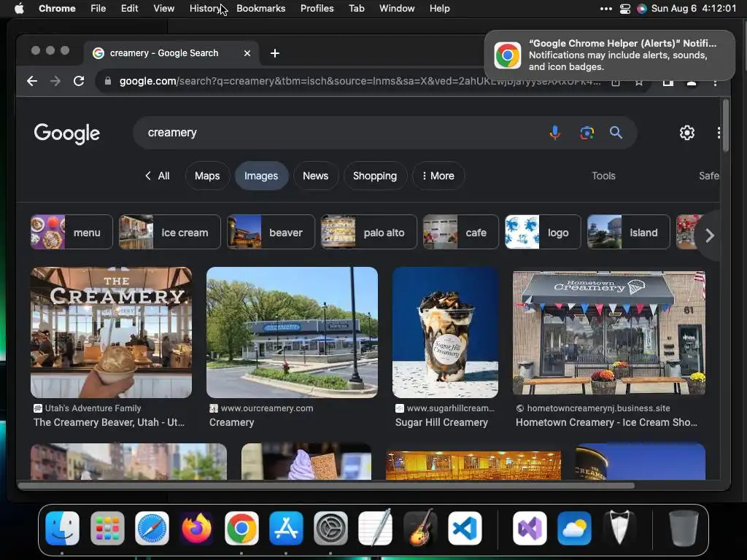This screenshot has height=560, width=747.
Task: Open the History menu
Action: (205, 9)
